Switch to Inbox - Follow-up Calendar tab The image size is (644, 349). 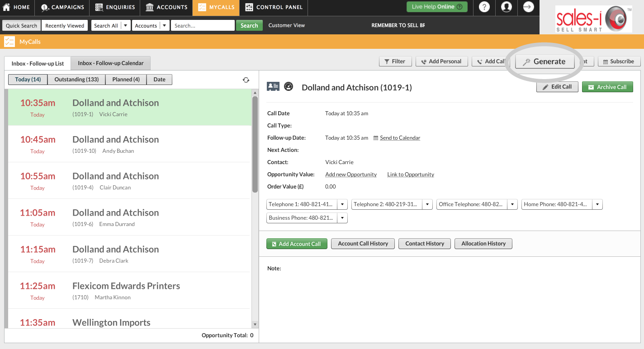pos(111,63)
